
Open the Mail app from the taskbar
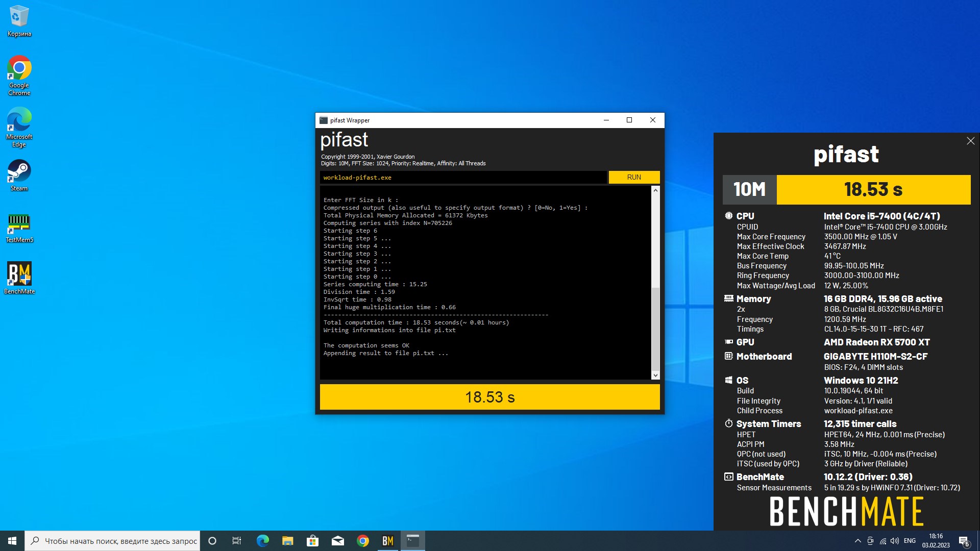pyautogui.click(x=337, y=541)
